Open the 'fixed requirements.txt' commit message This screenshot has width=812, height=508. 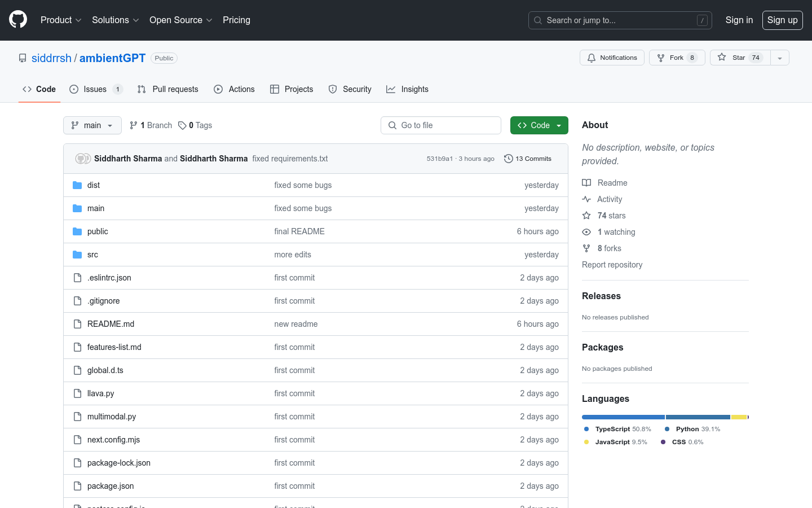click(x=290, y=159)
